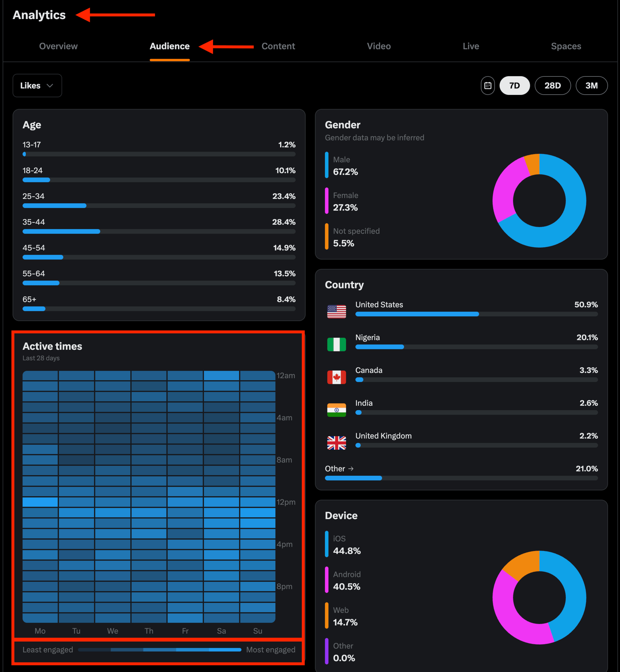The width and height of the screenshot is (620, 672).
Task: Open the calendar date picker icon
Action: pos(488,86)
